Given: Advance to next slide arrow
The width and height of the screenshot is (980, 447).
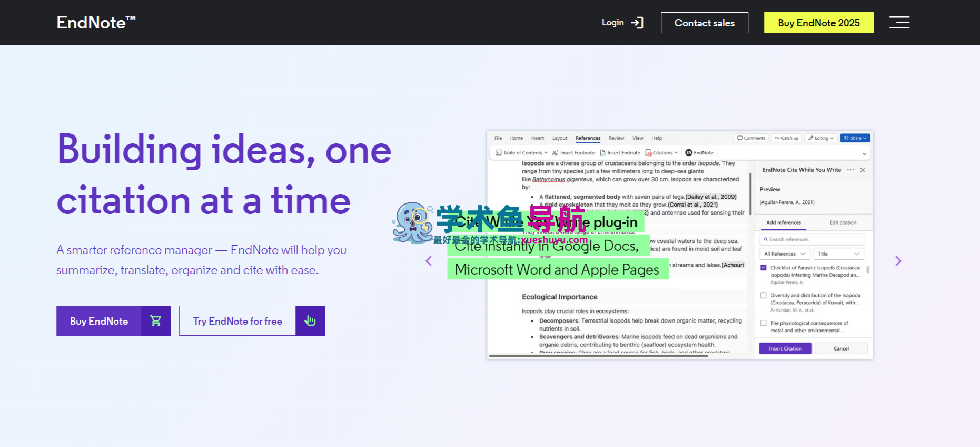Looking at the screenshot, I should pyautogui.click(x=898, y=261).
